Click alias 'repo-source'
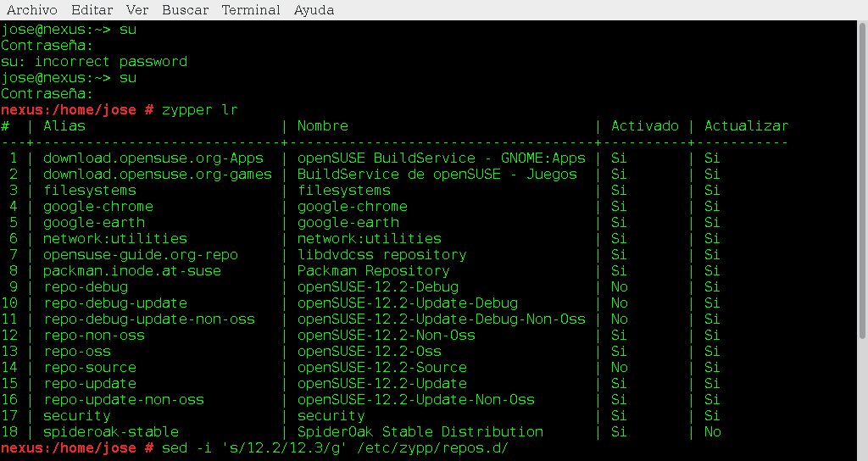Screen dimensions: 868x461 (x=90, y=367)
